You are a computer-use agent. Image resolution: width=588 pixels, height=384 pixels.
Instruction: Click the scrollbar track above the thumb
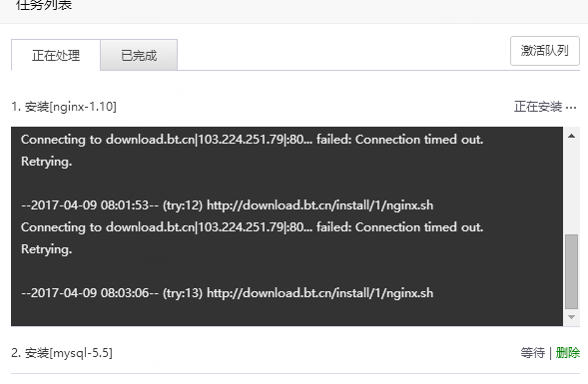(x=571, y=189)
